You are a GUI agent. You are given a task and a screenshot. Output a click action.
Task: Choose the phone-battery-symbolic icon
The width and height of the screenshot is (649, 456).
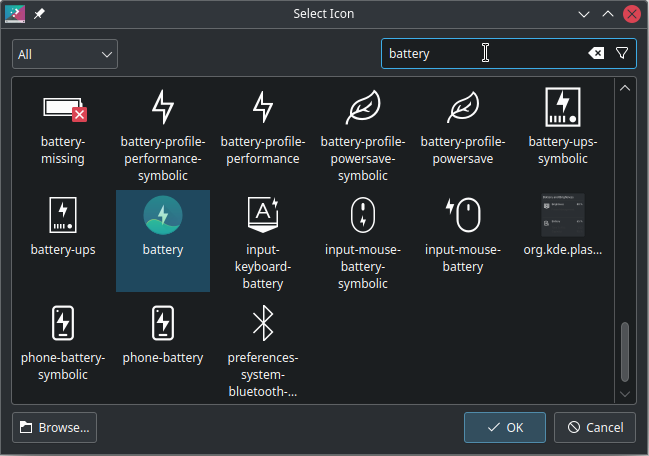(63, 323)
